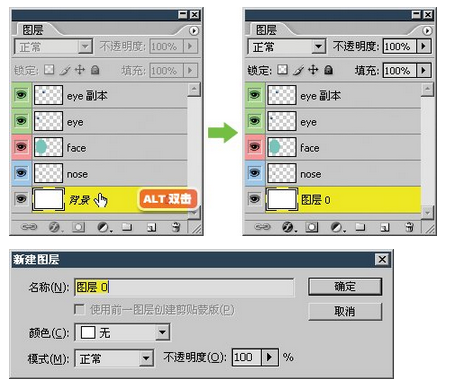This screenshot has height=388, width=455.
Task: Hide 图层 0 layer in right panel
Action: point(255,199)
